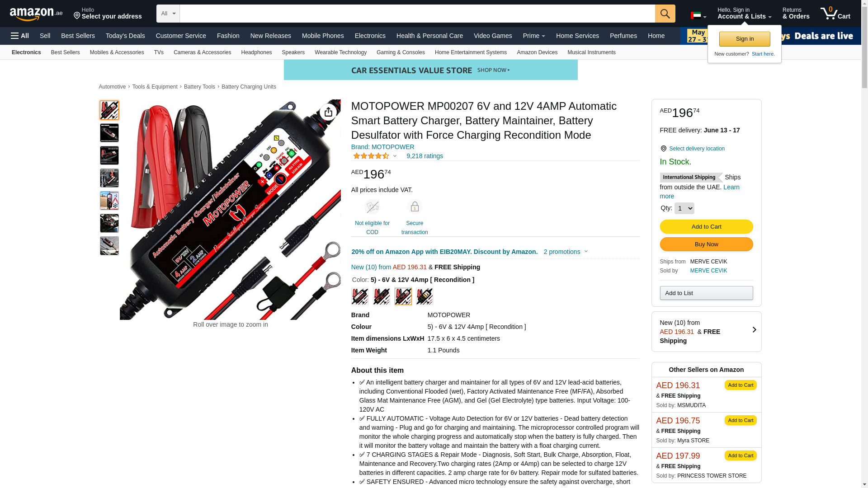The height and width of the screenshot is (488, 868).
Task: Select the second color variant swatch
Action: (382, 296)
